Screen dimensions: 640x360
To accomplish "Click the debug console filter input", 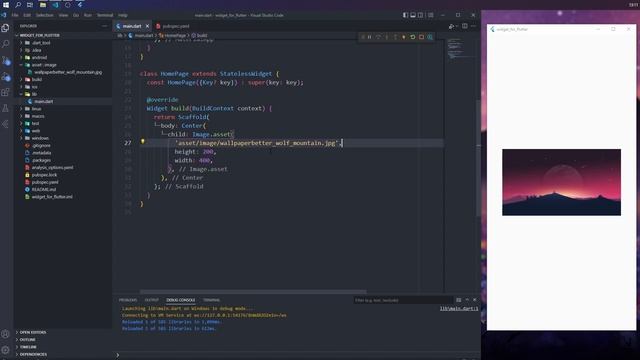I will click(x=402, y=300).
